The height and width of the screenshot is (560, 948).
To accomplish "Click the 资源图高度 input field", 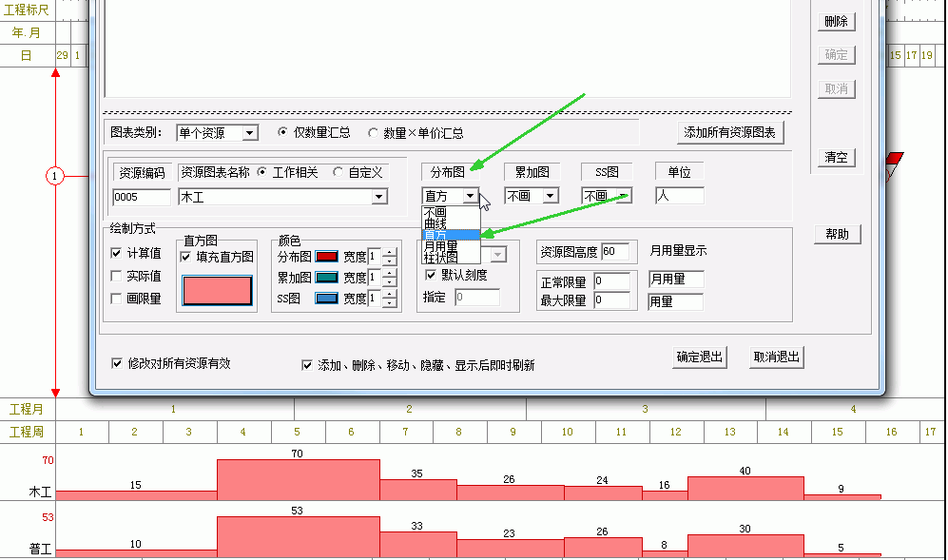I will (x=614, y=252).
